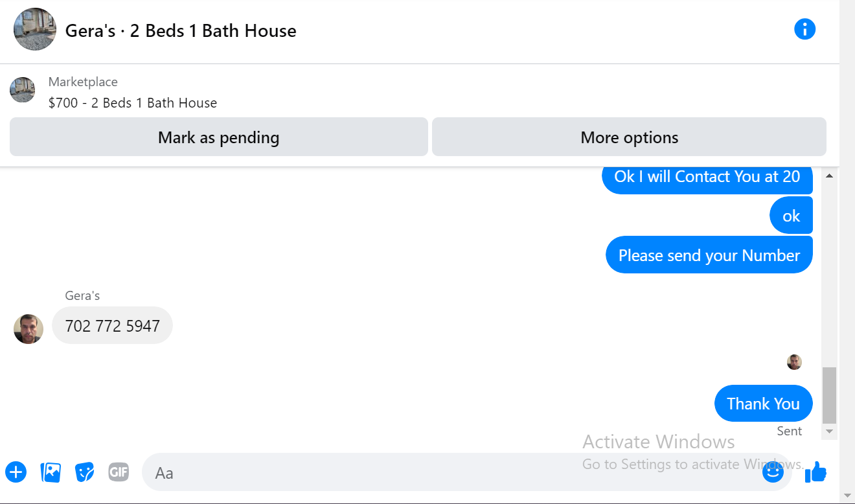Viewport: 855px width, 504px height.
Task: Attach a photo using the image icon
Action: pyautogui.click(x=51, y=472)
